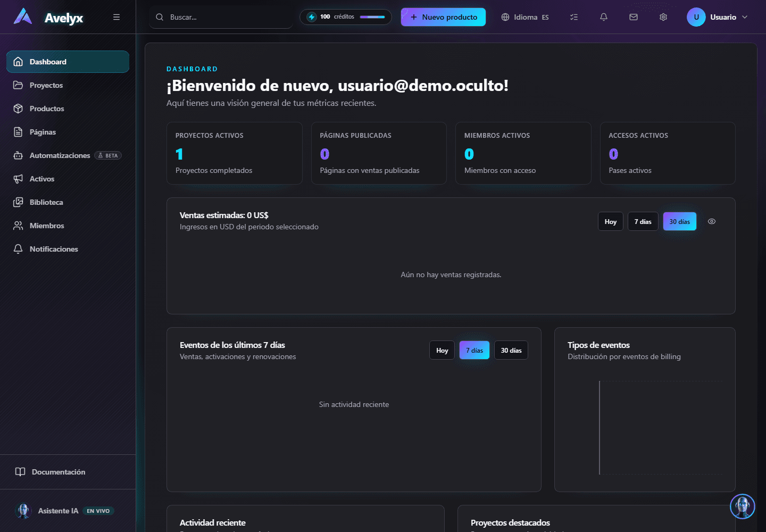Open the floating AI assistant avatar
The height and width of the screenshot is (532, 766).
click(742, 506)
